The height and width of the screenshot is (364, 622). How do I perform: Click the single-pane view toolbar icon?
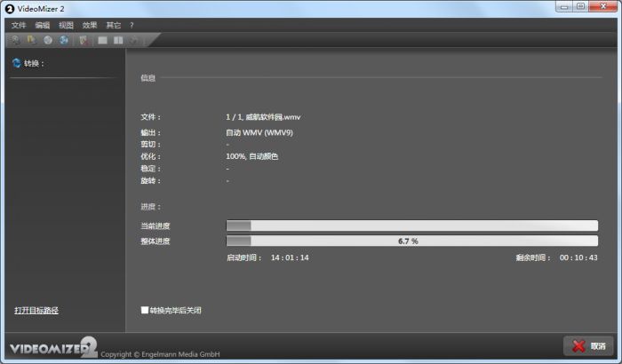[x=102, y=40]
